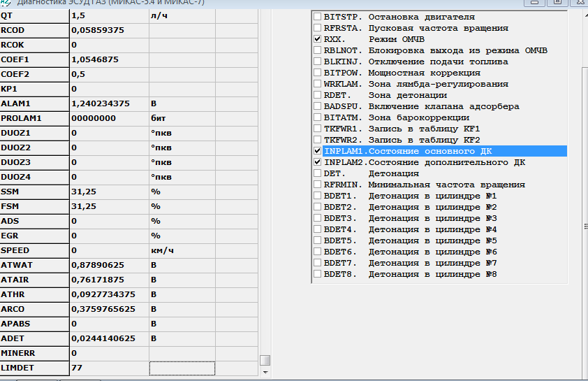Enable the BITATM barocorrection checkbox
588x381 pixels.
click(317, 117)
